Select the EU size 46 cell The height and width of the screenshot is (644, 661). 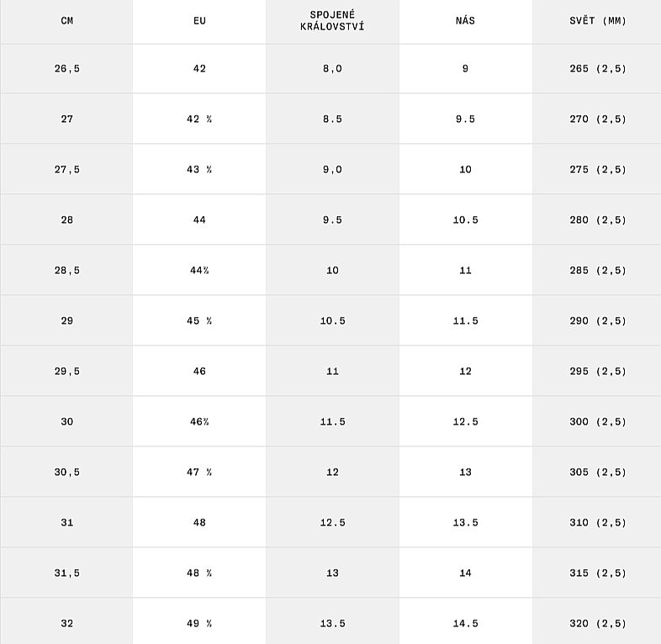(x=199, y=372)
